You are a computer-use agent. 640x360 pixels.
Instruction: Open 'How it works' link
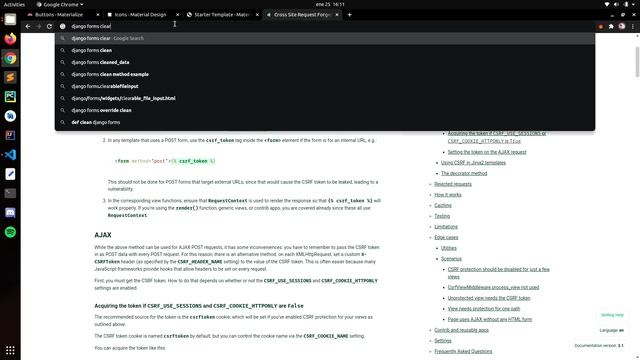click(x=447, y=195)
